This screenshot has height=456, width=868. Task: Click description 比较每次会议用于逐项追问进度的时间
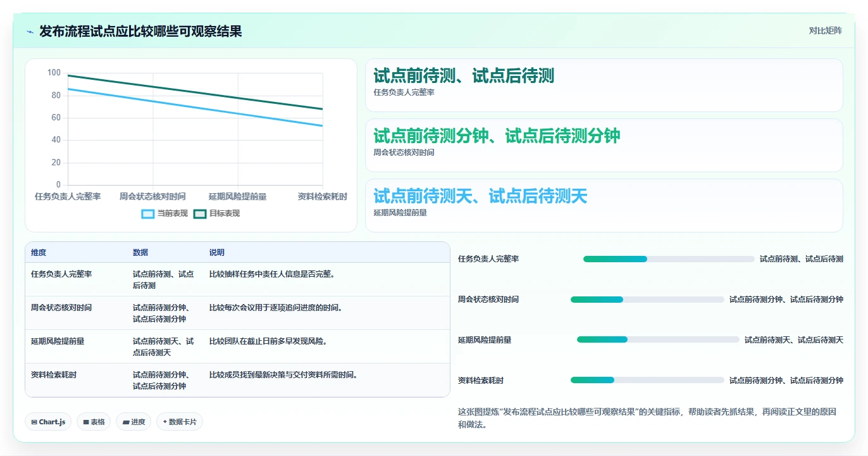(276, 308)
